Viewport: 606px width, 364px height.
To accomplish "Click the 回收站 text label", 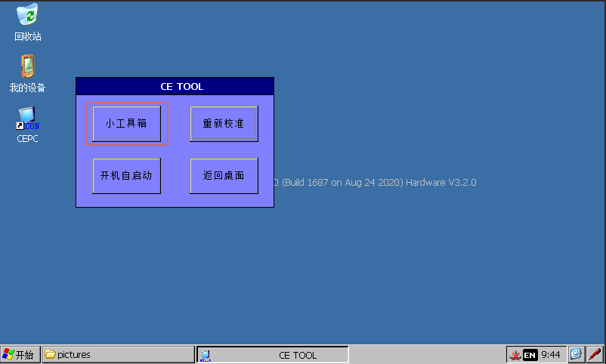I will 28,36.
